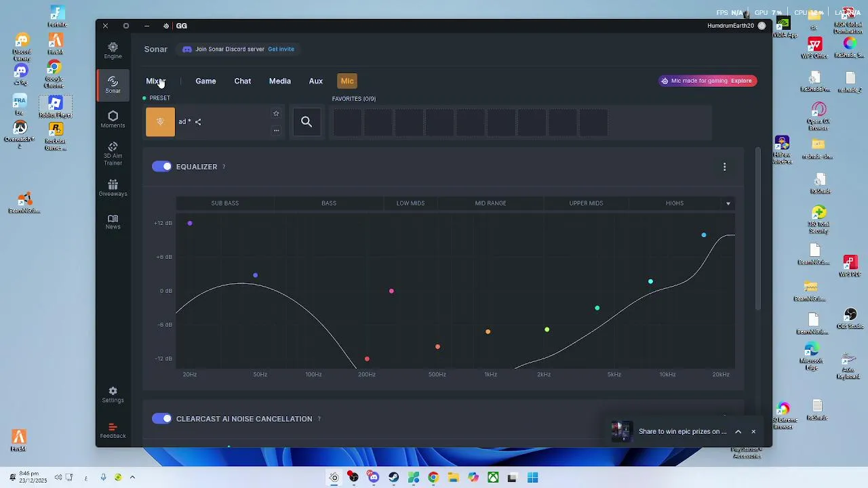
Task: Dismiss the share prizes notification
Action: pyautogui.click(x=753, y=432)
